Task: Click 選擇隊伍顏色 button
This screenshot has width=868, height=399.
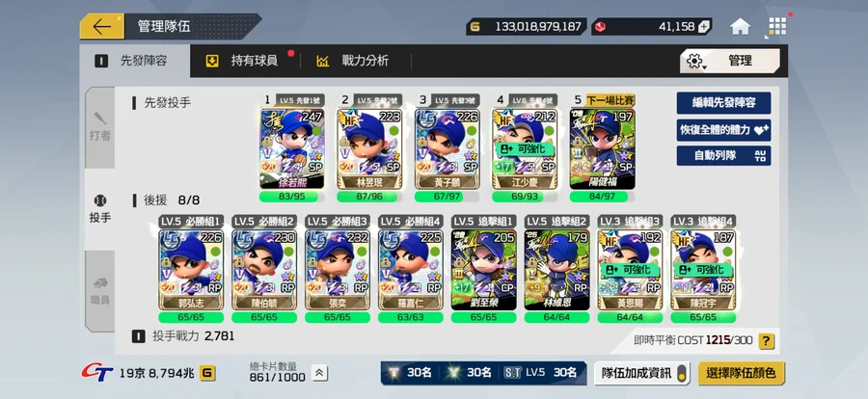Action: [x=742, y=373]
